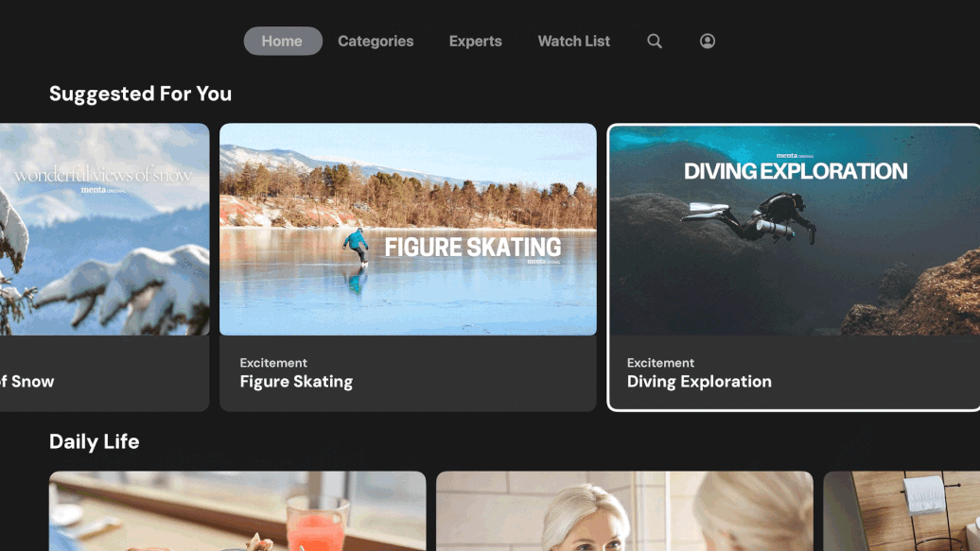The height and width of the screenshot is (551, 980).
Task: Open the user profile icon
Action: pyautogui.click(x=708, y=42)
